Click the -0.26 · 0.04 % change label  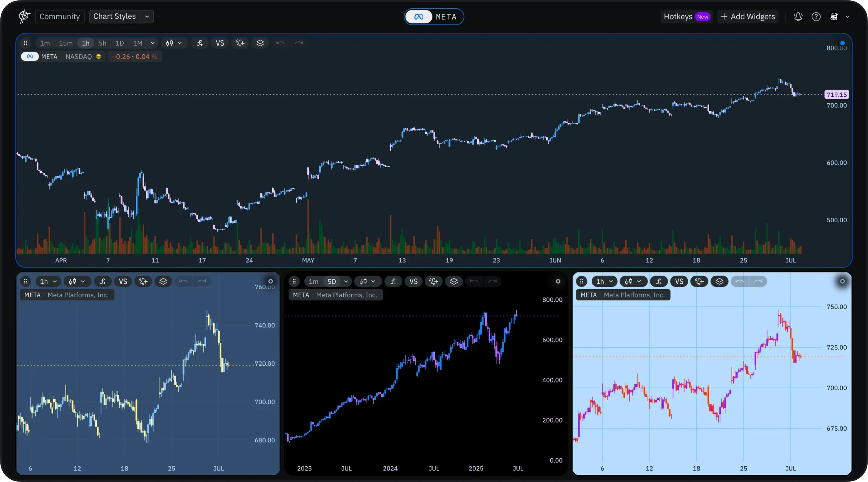coord(134,57)
